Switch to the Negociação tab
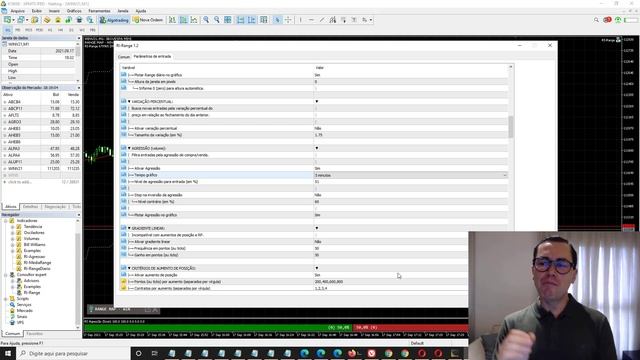 [55, 207]
